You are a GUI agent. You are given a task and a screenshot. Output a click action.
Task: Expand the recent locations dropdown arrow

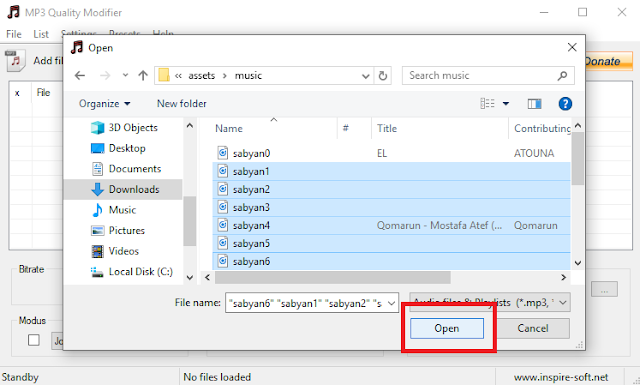coord(125,76)
